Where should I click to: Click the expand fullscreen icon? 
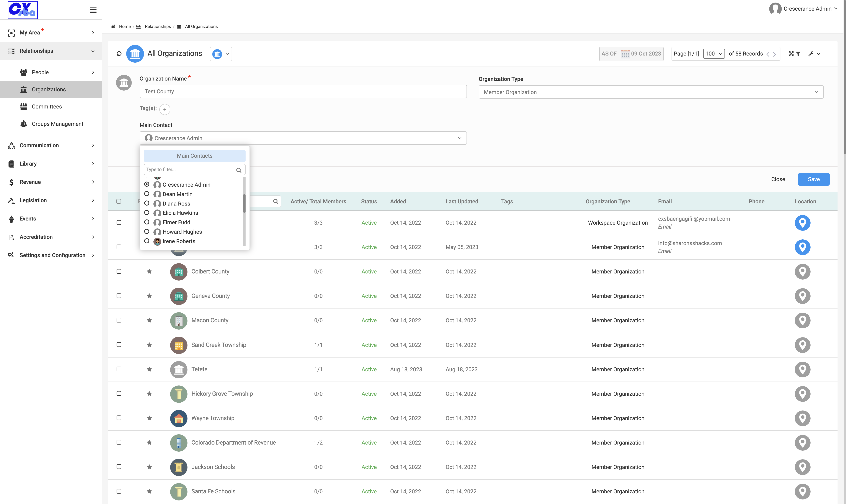791,54
